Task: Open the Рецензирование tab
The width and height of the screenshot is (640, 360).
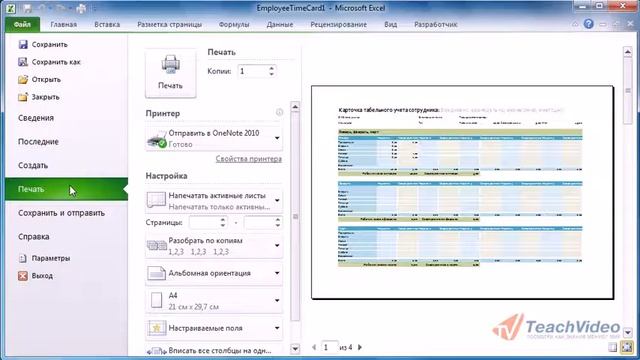Action: coord(338,24)
